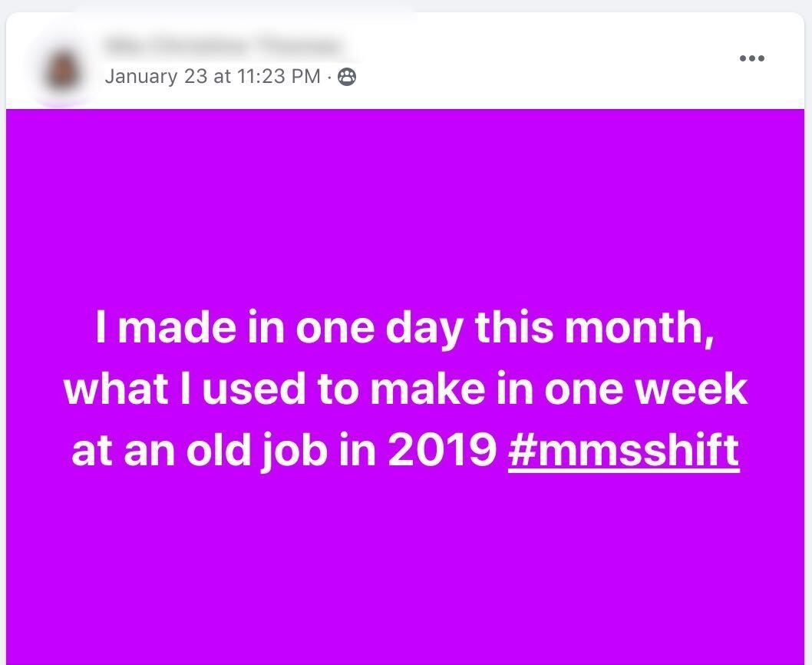Open the #mmsshift hashtag link
812x665 pixels.
(623, 451)
